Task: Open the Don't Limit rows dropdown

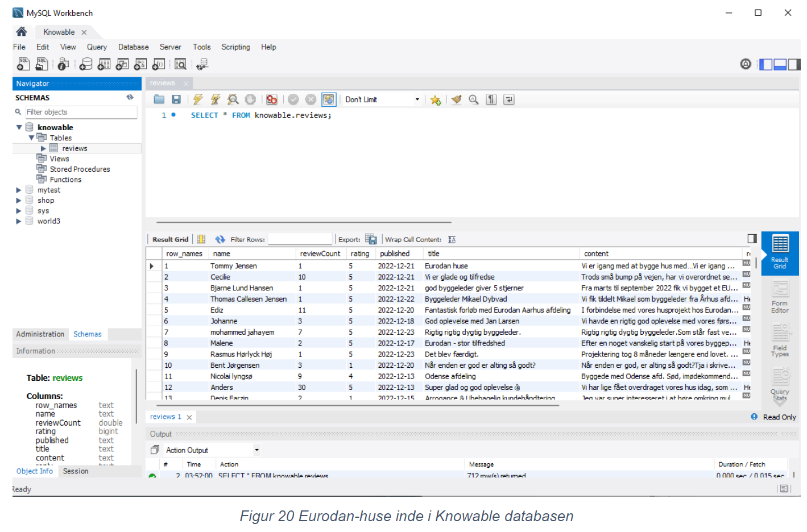Action: coord(417,99)
